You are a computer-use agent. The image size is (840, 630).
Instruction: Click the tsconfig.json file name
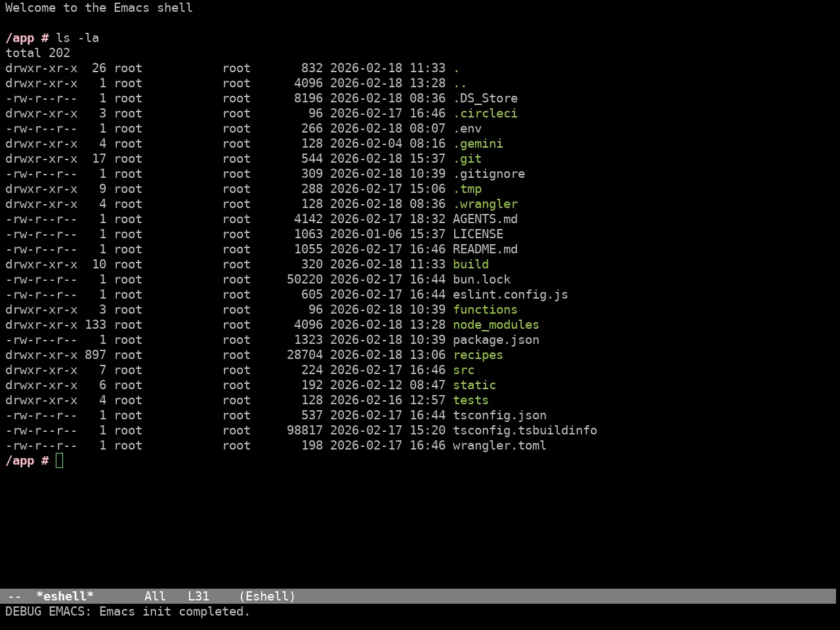[499, 415]
